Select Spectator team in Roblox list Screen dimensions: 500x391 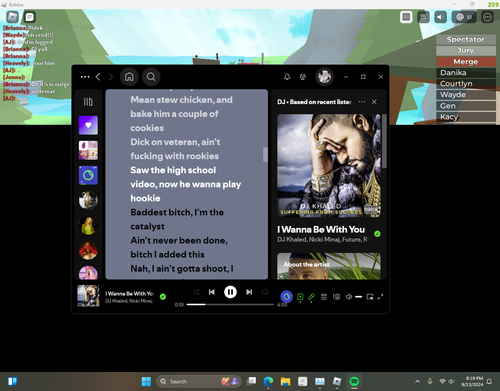point(466,39)
